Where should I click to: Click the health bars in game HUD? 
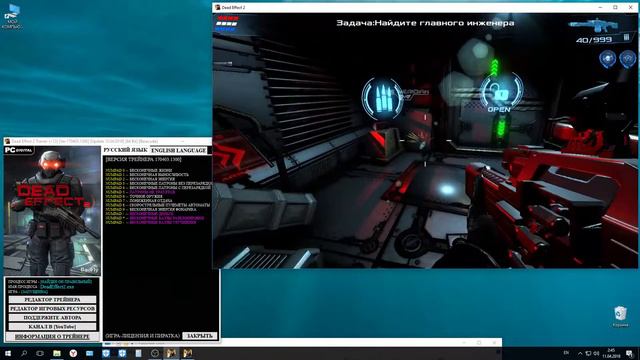(x=227, y=24)
